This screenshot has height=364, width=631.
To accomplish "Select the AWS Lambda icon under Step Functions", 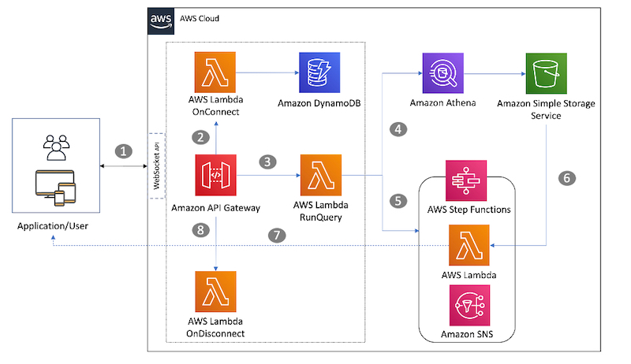I will click(469, 245).
